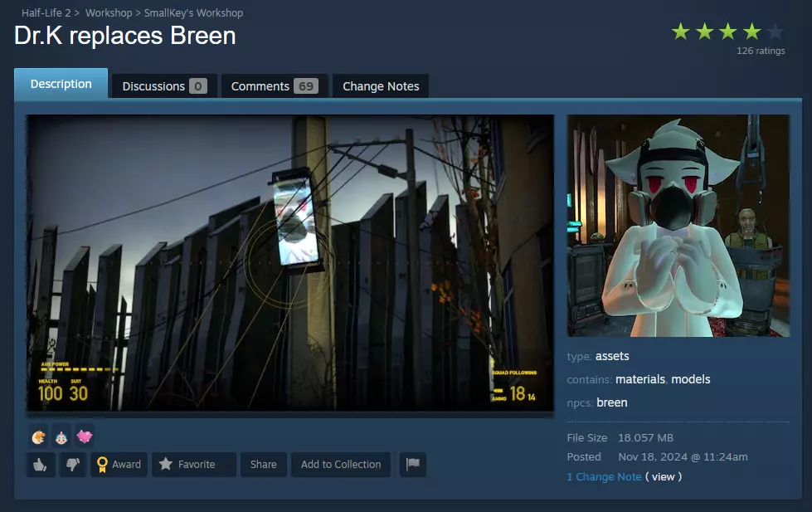Click the croissant award emoji icon
Screen dimensions: 812x512
click(38, 437)
